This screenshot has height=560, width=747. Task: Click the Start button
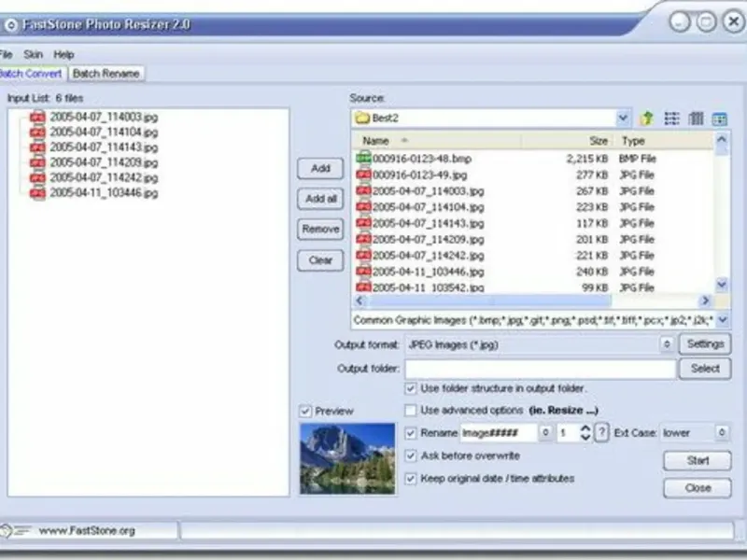coord(698,460)
